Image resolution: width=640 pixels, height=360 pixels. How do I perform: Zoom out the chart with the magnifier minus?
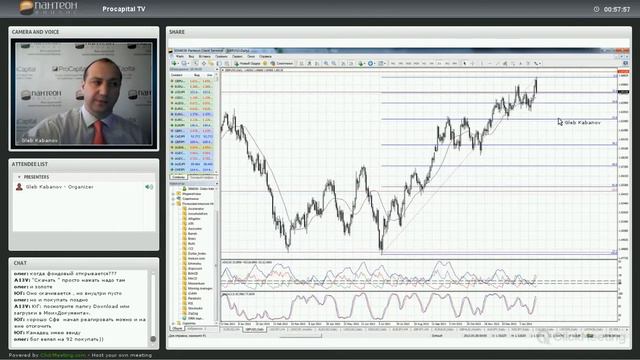(334, 63)
